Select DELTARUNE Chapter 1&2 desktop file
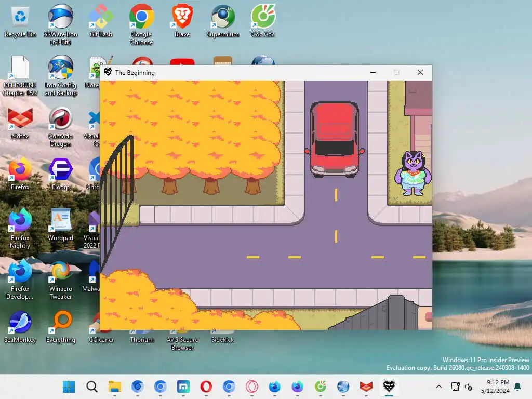Screen dimensions: 532x399 (20, 76)
